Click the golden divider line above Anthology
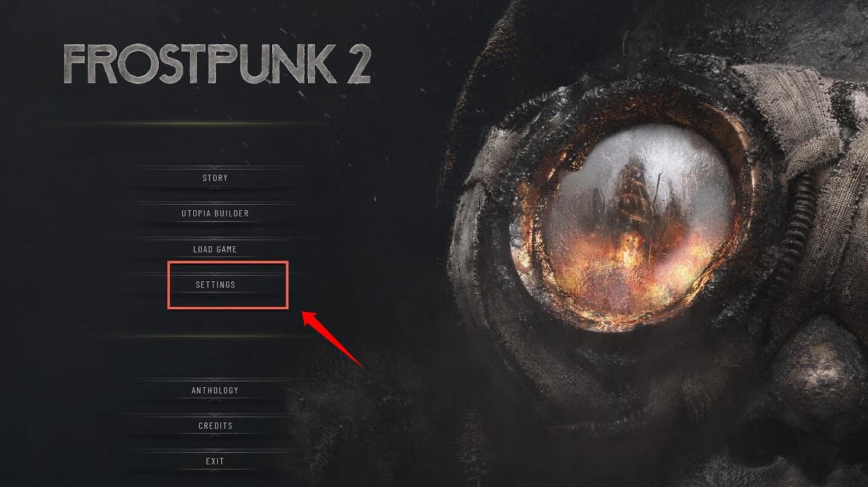 [215, 336]
